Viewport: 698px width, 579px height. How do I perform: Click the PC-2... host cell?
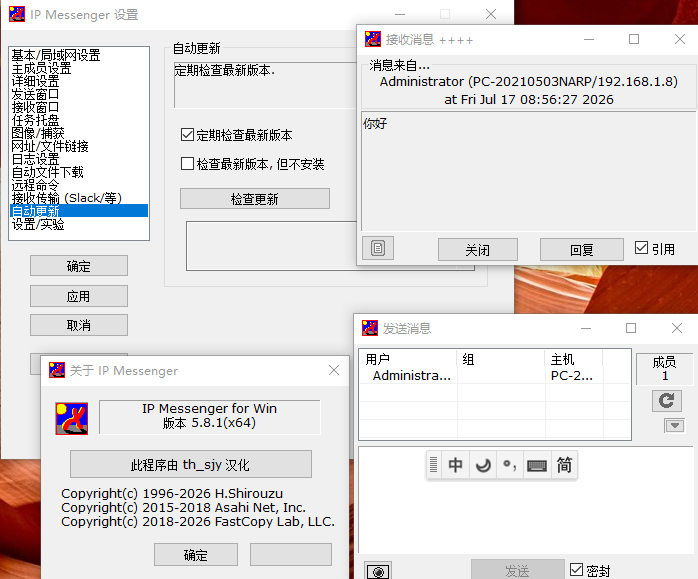(572, 376)
